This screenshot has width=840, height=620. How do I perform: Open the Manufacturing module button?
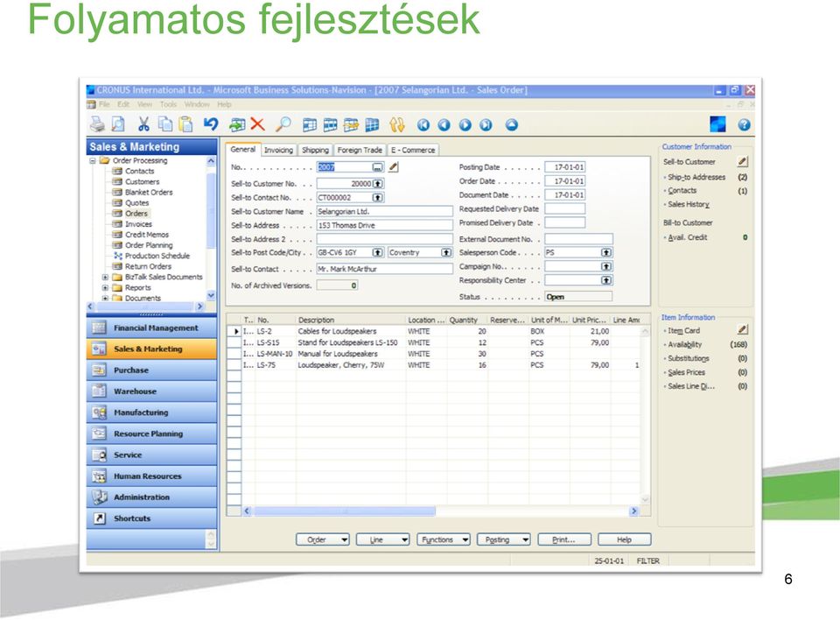(x=151, y=412)
